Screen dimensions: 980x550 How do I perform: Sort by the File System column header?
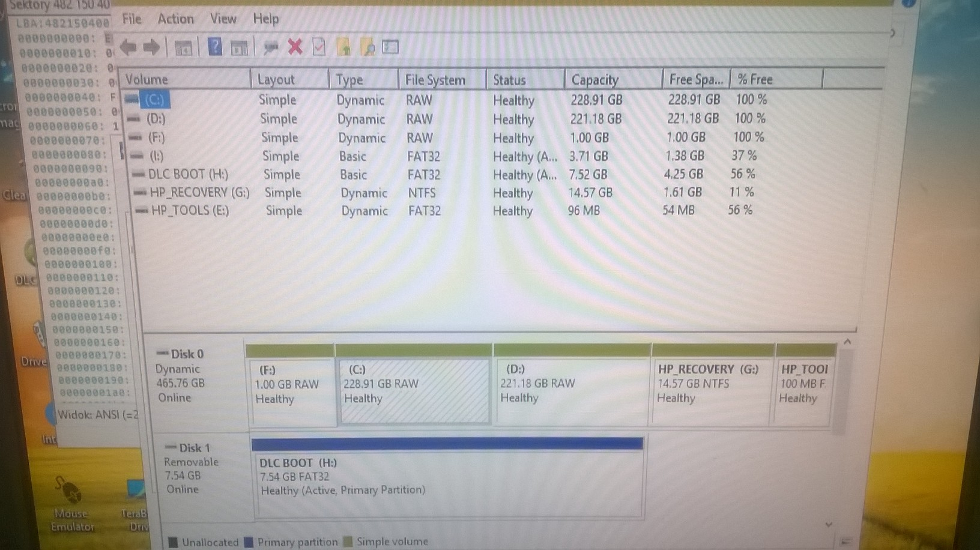tap(443, 79)
